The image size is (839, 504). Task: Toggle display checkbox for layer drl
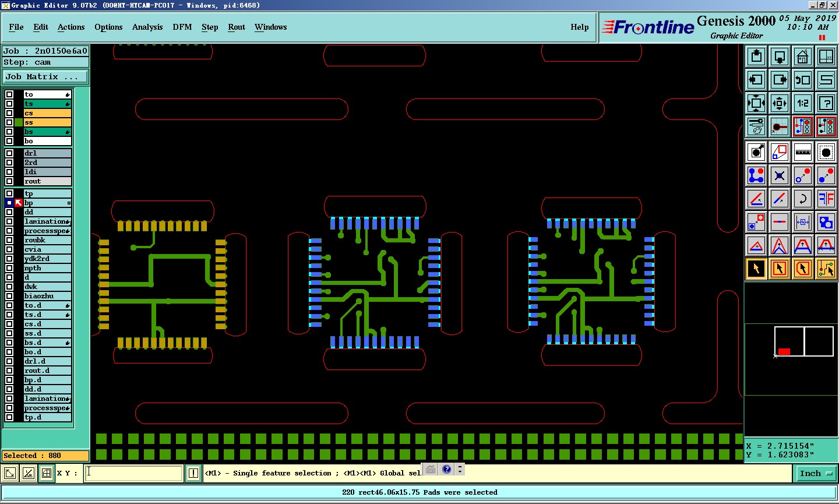[x=9, y=153]
